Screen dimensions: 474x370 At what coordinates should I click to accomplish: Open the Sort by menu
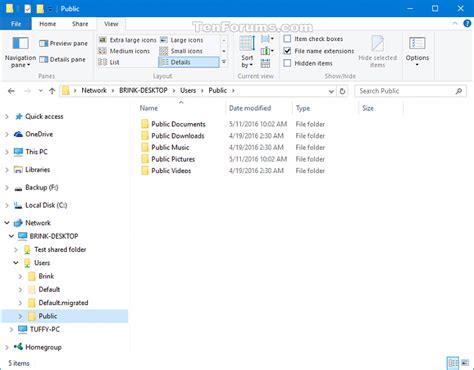pos(247,52)
